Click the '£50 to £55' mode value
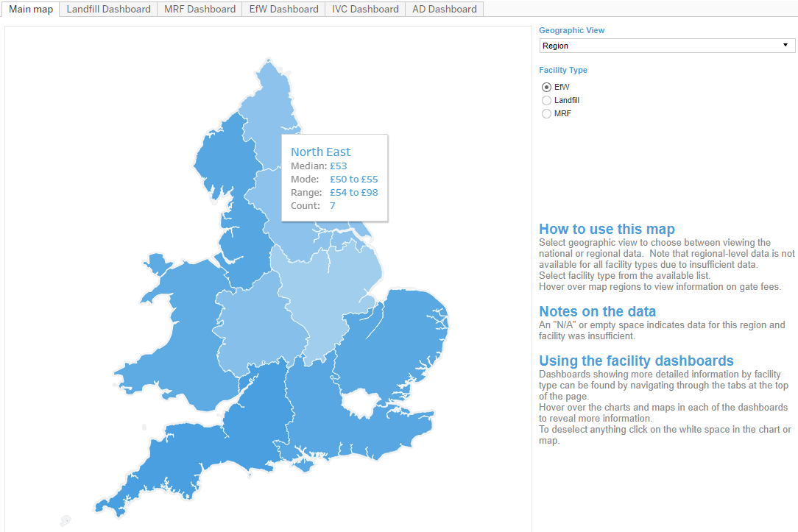The height and width of the screenshot is (532, 798). click(353, 179)
